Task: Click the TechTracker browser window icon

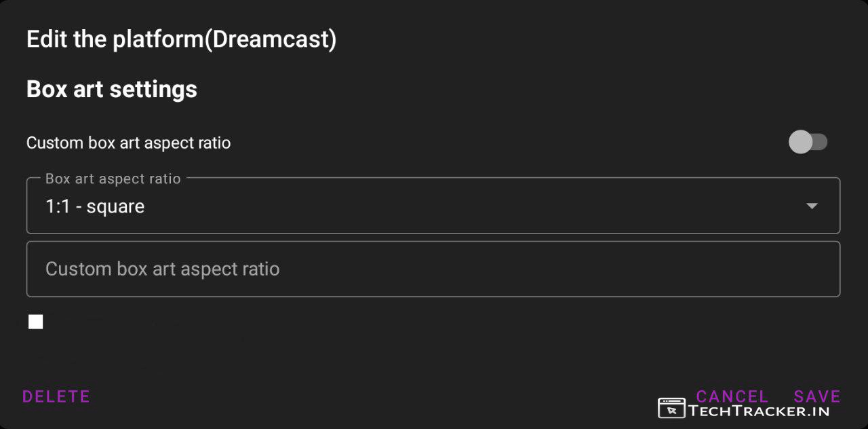Action: pyautogui.click(x=671, y=408)
